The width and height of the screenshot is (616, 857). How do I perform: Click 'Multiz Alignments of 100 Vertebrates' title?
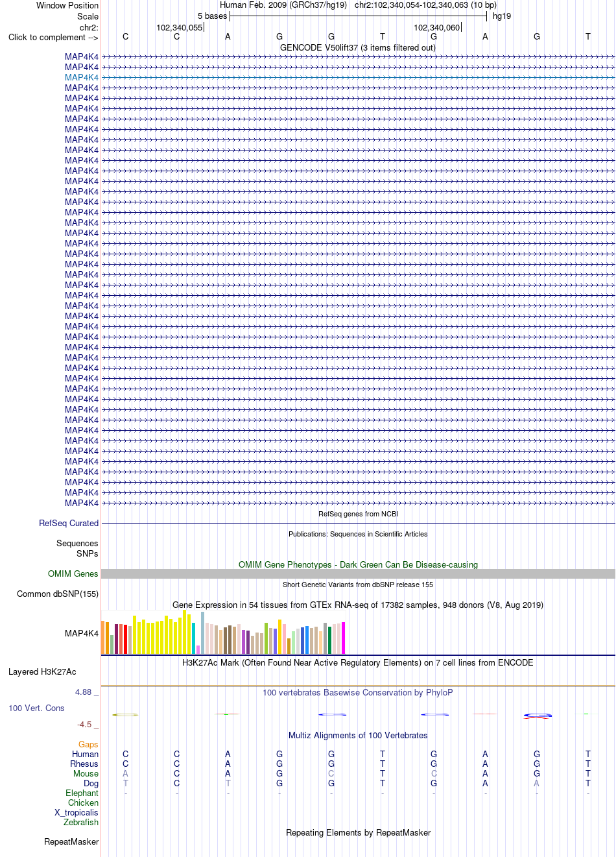[358, 735]
